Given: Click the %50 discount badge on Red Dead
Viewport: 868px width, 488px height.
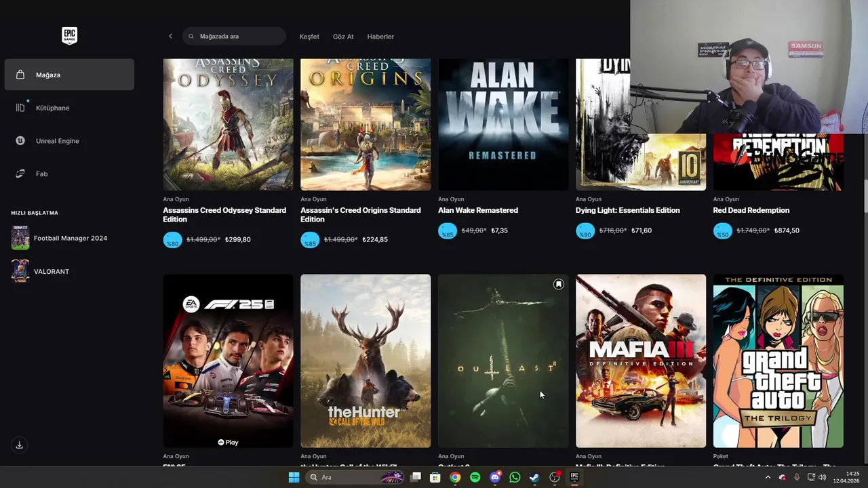Looking at the screenshot, I should click(x=723, y=231).
